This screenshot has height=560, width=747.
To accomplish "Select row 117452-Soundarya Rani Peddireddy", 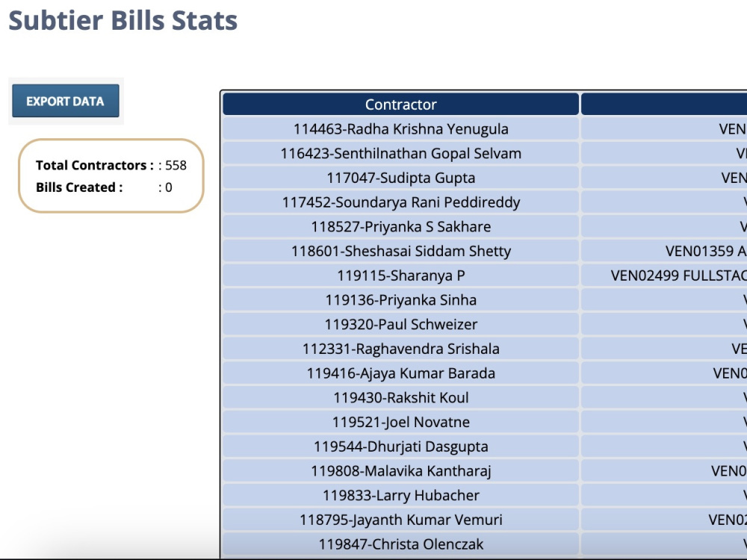I will 400,202.
